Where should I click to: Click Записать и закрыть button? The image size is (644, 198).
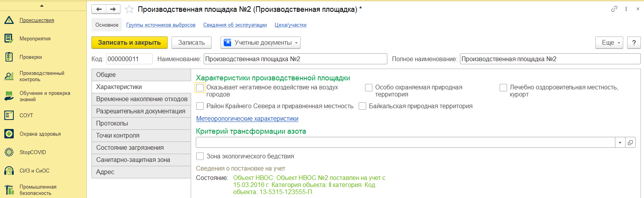tap(130, 42)
